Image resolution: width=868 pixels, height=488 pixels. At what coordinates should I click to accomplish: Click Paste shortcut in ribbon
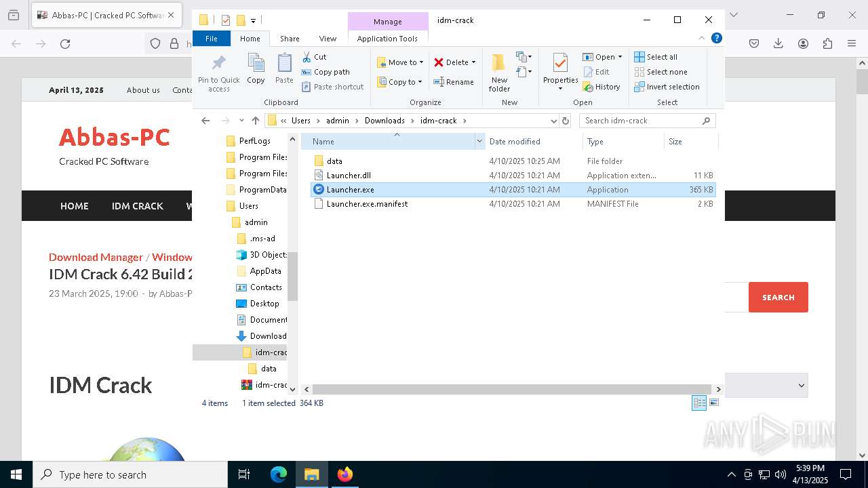(x=332, y=87)
